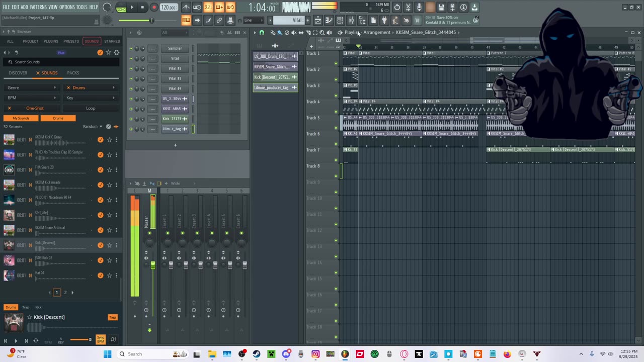Expand the Key filter dropdown
This screenshot has width=644, height=362.
point(91,98)
